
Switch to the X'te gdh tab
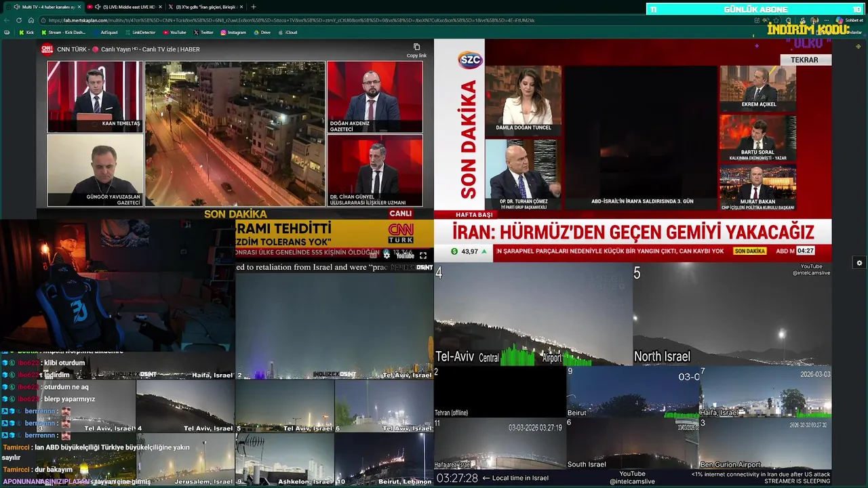(205, 7)
